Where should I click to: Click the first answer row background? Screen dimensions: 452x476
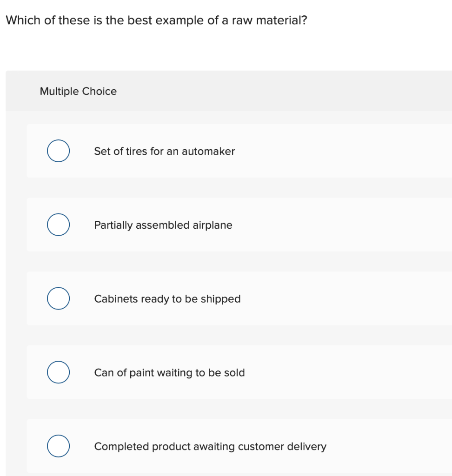[279, 151]
